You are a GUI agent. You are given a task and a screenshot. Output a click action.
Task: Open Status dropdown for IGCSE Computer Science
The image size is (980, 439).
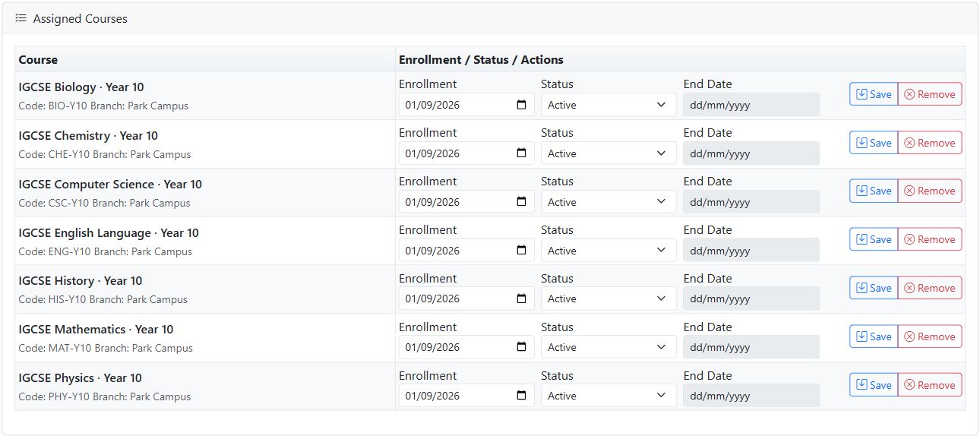click(609, 202)
